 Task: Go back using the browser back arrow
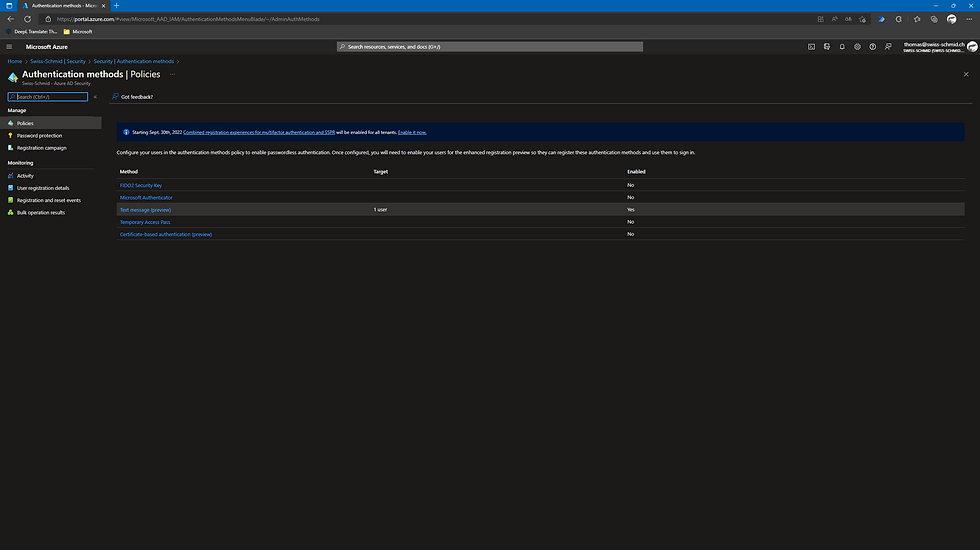click(11, 19)
